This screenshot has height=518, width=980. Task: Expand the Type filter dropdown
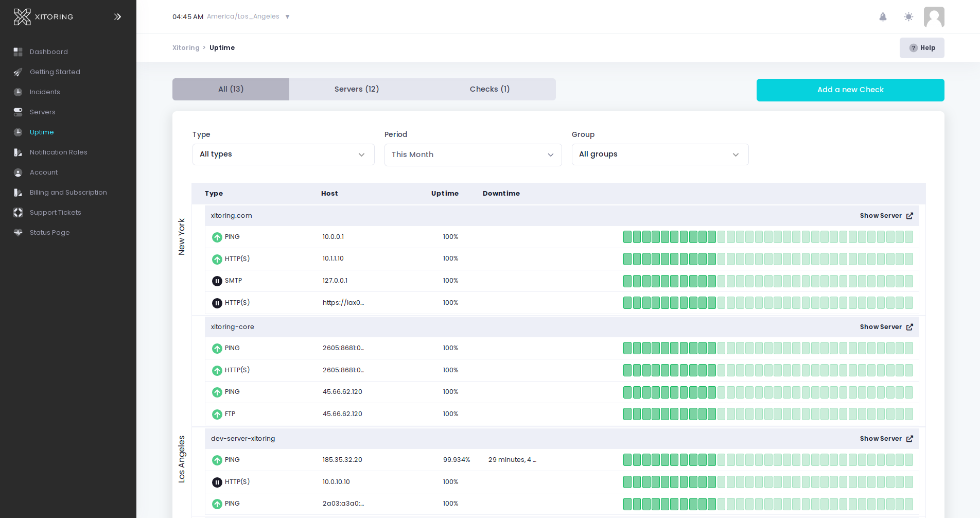284,154
